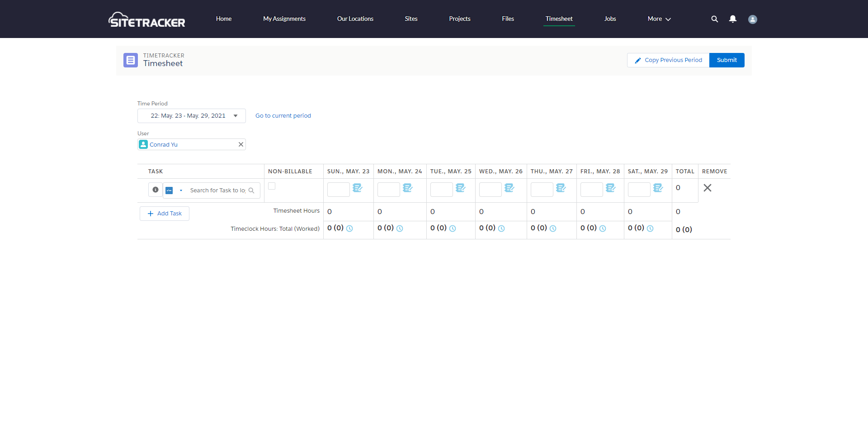The width and height of the screenshot is (868, 424).
Task: Click the NON-BILLABLE column header
Action: point(290,172)
